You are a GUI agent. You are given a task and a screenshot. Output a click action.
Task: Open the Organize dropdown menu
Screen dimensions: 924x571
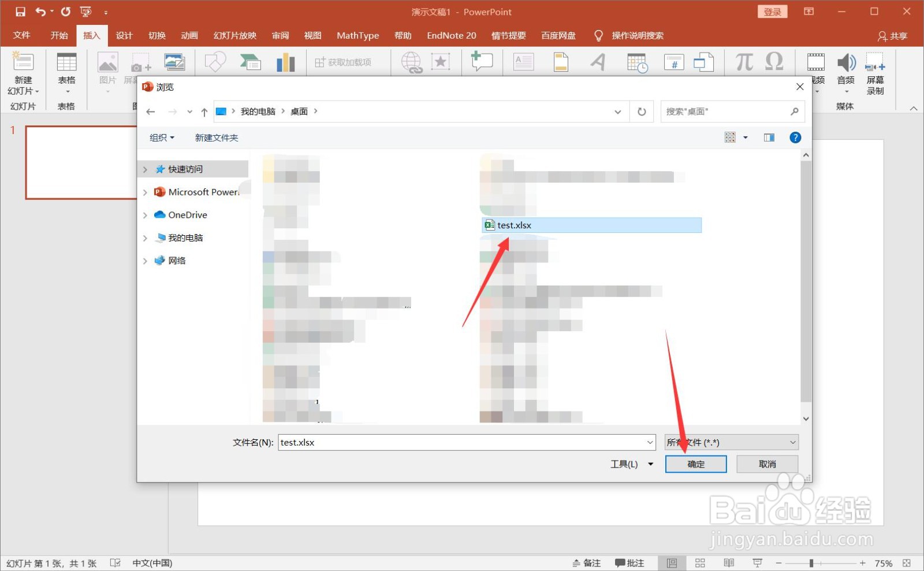pos(162,138)
